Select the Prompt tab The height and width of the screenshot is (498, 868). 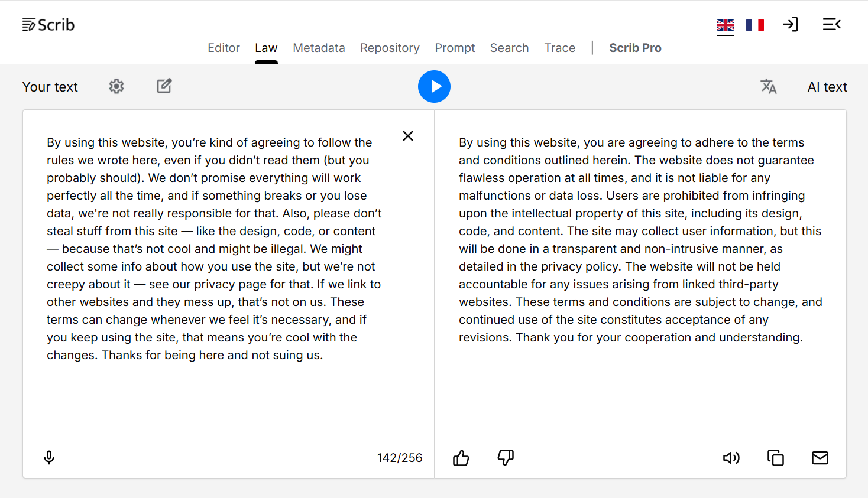tap(455, 48)
